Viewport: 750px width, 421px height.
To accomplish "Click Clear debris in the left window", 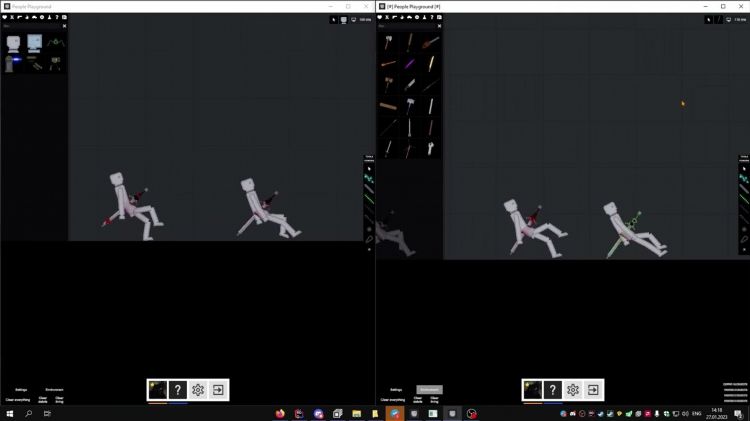I will 43,399.
